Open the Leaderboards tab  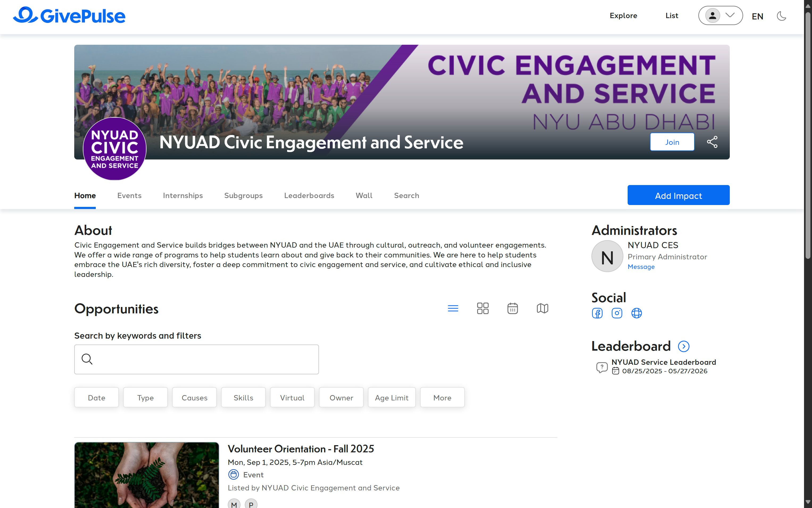[309, 195]
